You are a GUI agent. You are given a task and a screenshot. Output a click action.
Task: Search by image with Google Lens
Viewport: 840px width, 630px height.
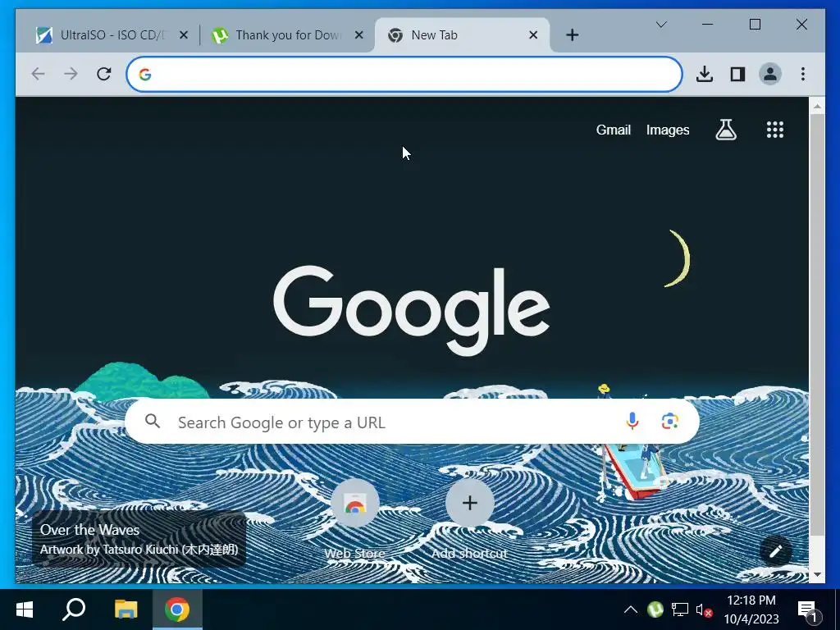pos(669,422)
